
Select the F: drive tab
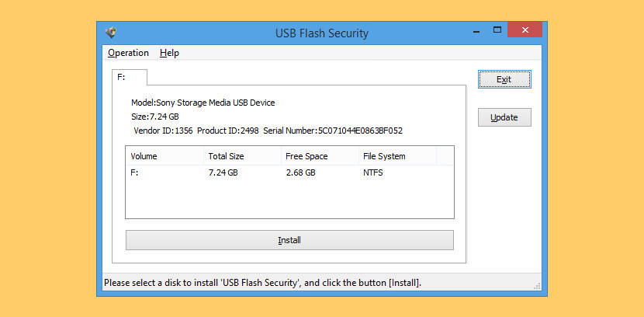(x=130, y=77)
